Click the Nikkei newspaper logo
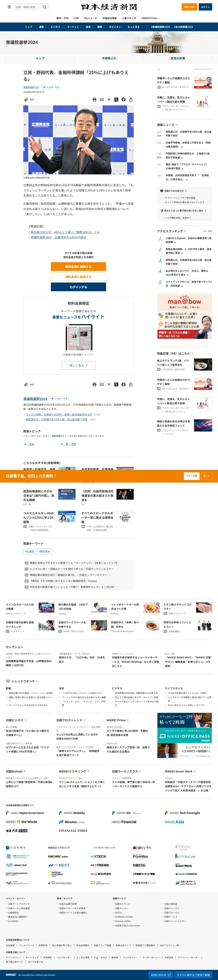This screenshot has width=218, height=980. [x=109, y=7]
